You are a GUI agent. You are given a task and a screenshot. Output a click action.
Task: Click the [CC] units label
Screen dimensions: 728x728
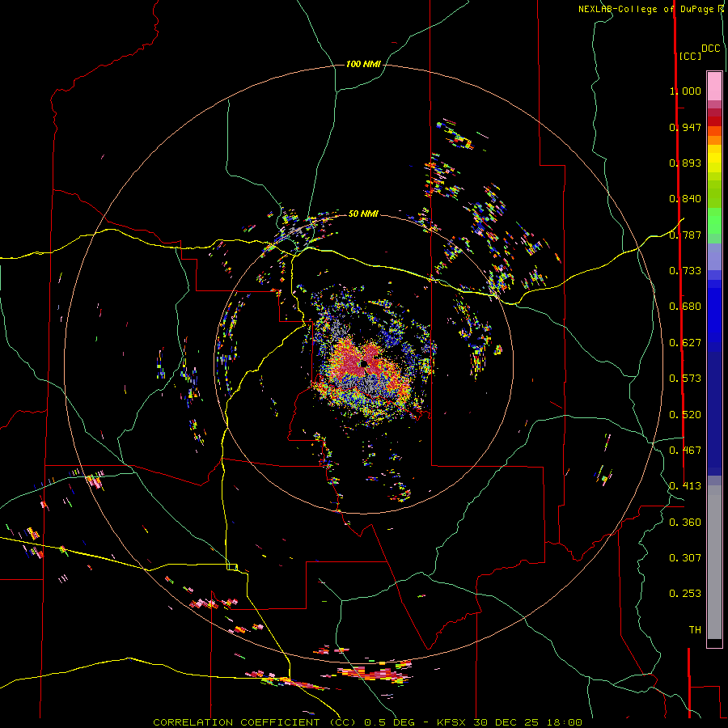[690, 56]
